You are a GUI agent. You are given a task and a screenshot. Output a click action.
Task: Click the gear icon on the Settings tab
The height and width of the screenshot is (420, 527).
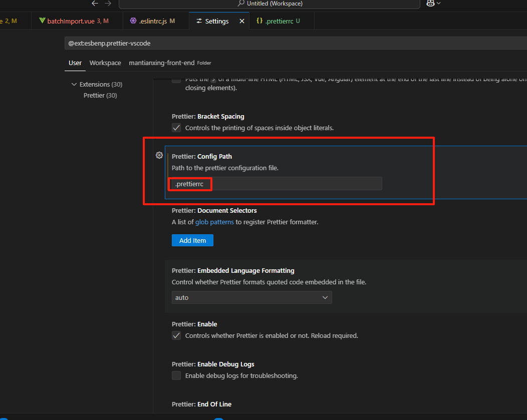(x=200, y=21)
